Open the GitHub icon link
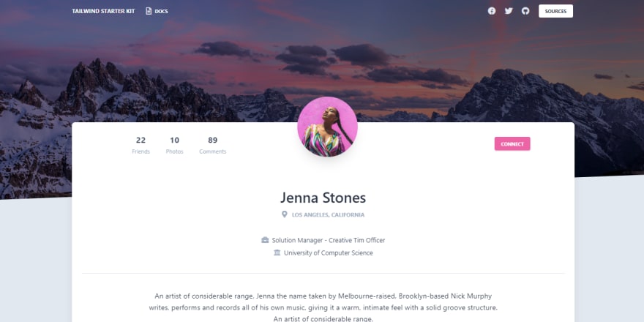Screen dimensions: 644x322 click(525, 11)
